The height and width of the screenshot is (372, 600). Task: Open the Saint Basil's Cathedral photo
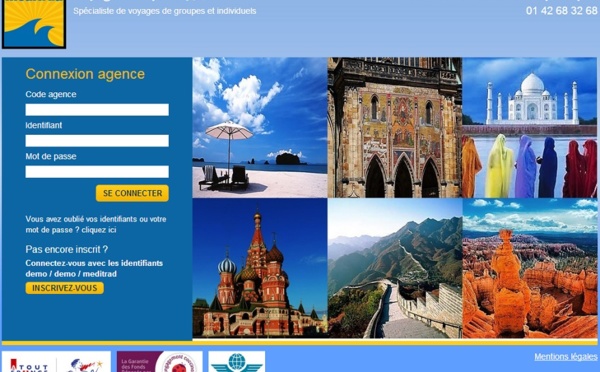pyautogui.click(x=260, y=268)
